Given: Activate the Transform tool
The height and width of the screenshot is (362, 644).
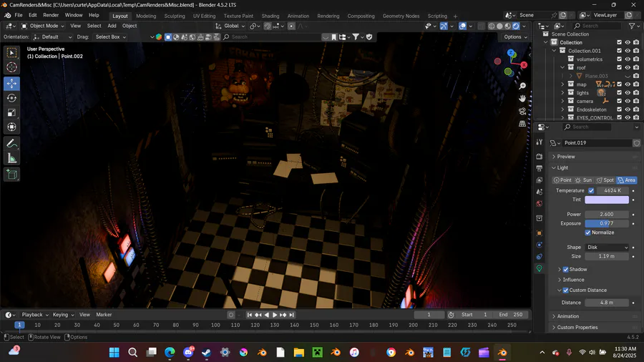Looking at the screenshot, I should [11, 127].
